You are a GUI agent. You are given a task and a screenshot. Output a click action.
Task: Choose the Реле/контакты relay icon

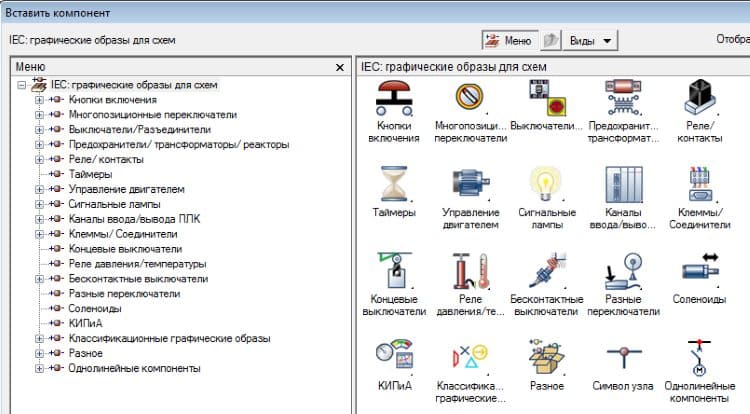(700, 98)
